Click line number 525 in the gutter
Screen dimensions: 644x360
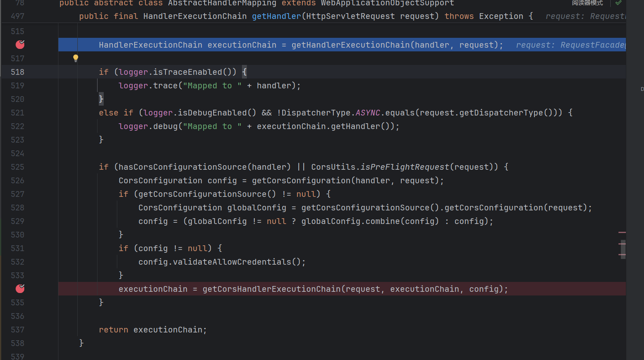click(x=17, y=167)
